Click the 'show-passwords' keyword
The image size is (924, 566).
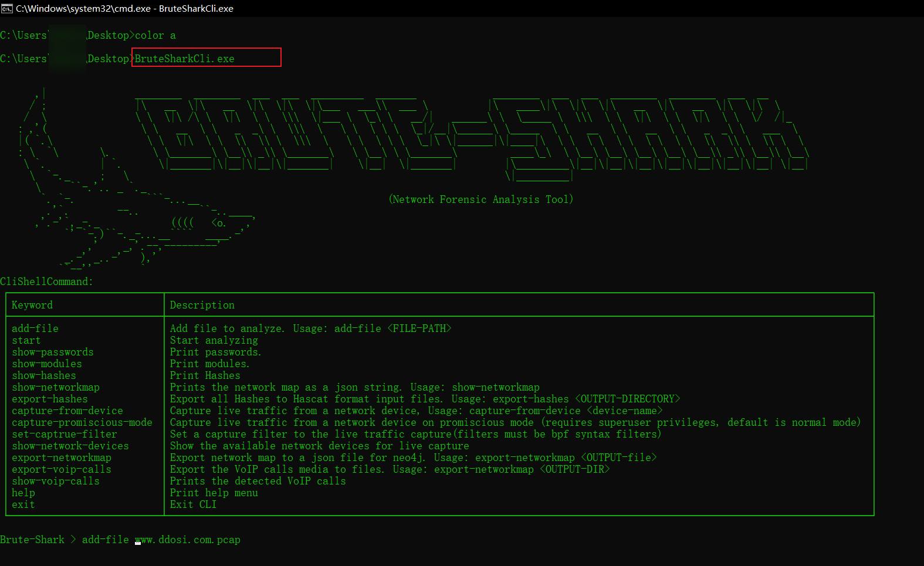[53, 352]
